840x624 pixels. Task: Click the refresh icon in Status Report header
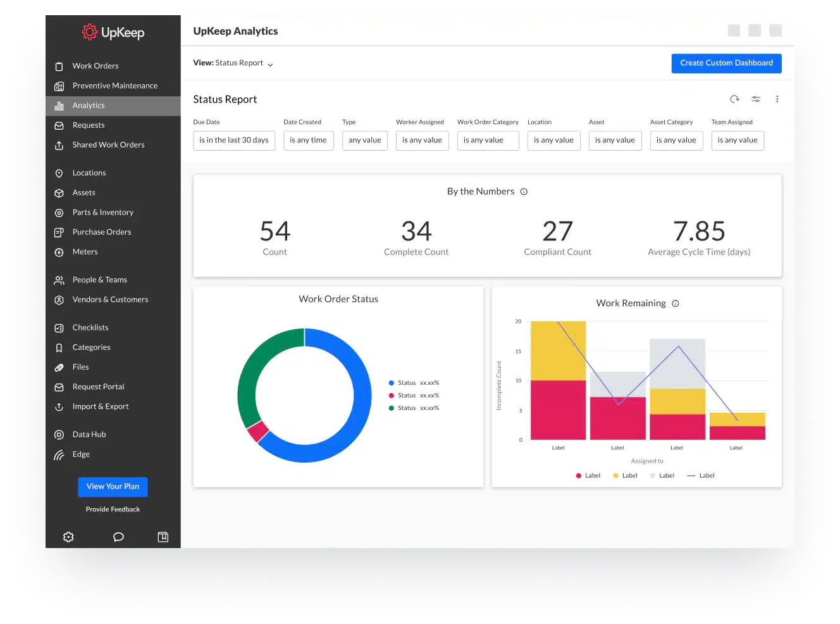pyautogui.click(x=734, y=99)
